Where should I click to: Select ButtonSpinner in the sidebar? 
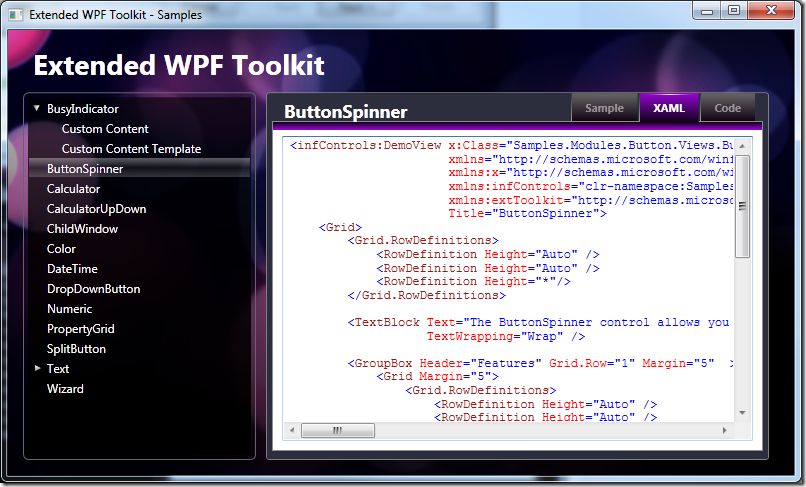click(139, 169)
